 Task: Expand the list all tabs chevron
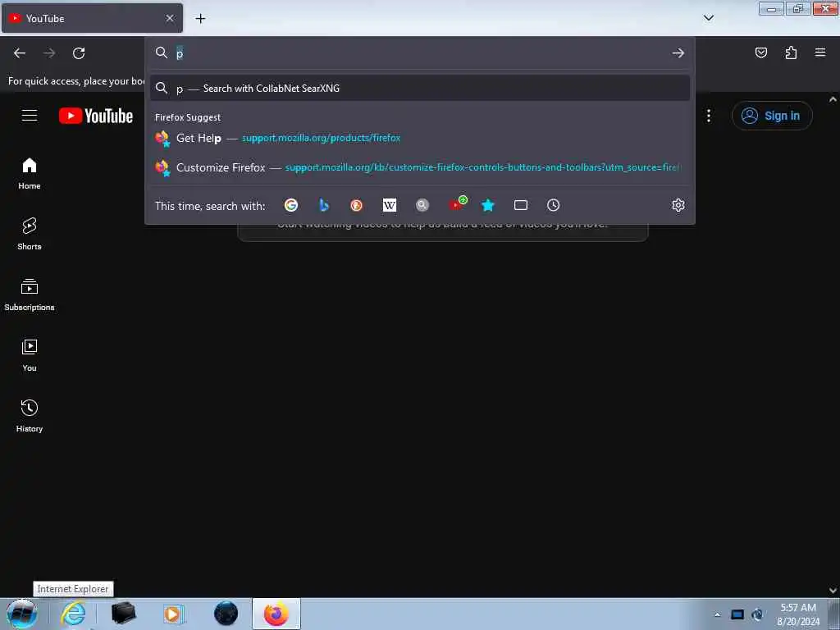(x=708, y=18)
